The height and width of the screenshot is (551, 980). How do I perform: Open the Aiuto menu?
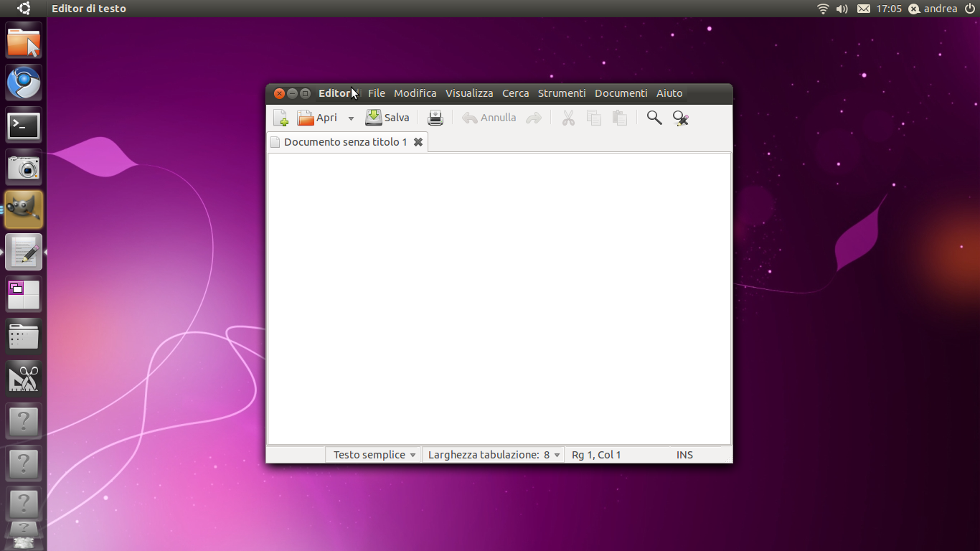click(x=669, y=93)
